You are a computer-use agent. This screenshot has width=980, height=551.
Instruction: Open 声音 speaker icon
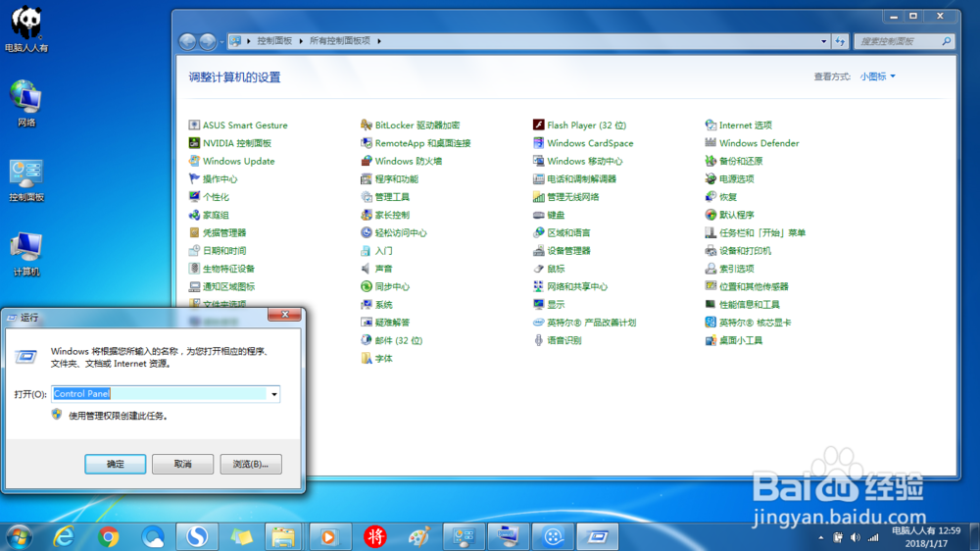coord(367,269)
